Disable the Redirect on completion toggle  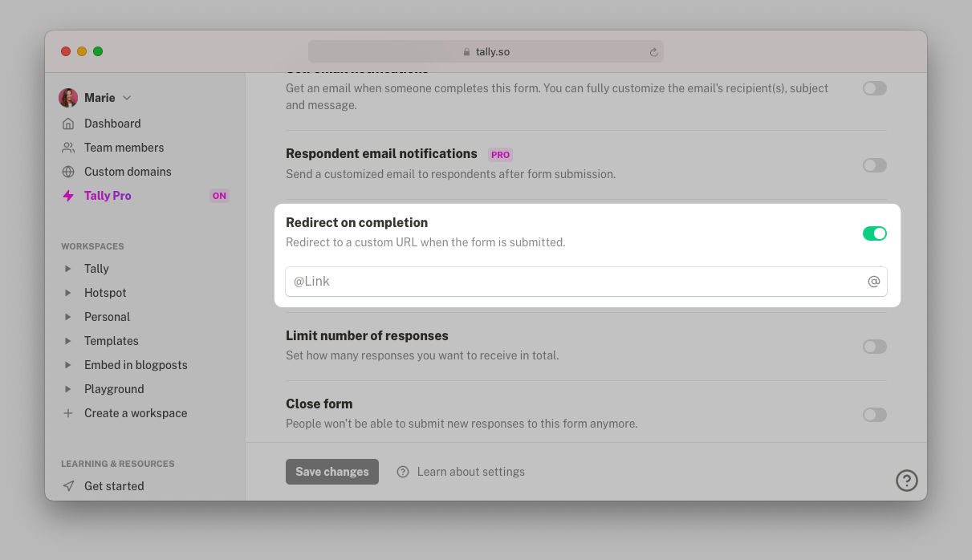coord(875,233)
